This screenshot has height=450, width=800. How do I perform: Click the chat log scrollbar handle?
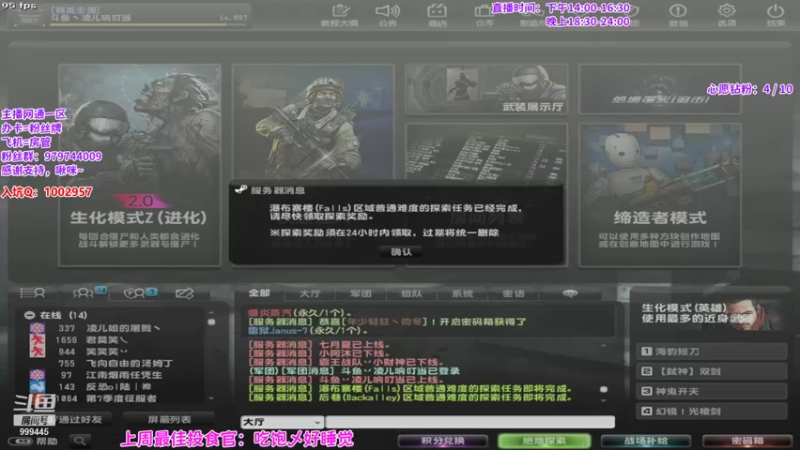pyautogui.click(x=604, y=389)
